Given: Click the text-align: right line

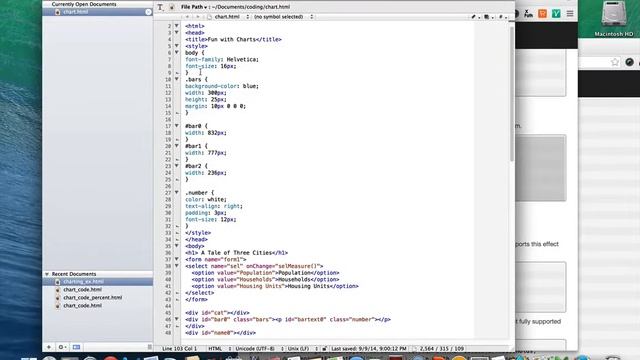Looking at the screenshot, I should pyautogui.click(x=213, y=206).
